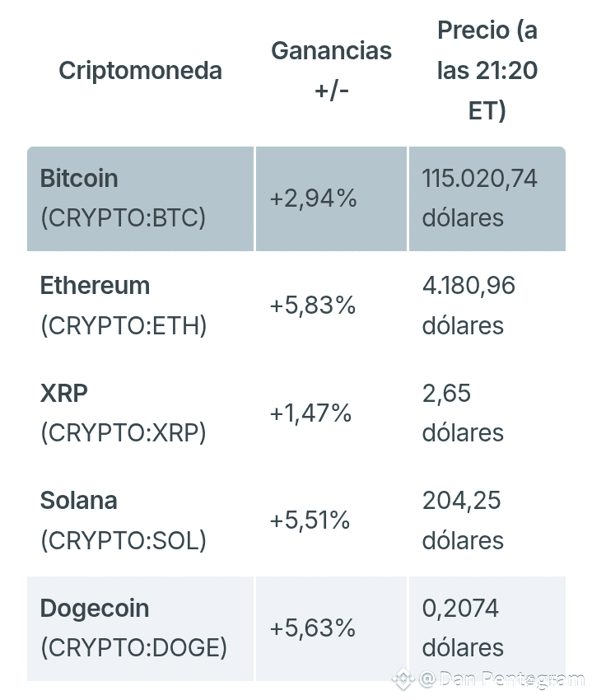Image resolution: width=592 pixels, height=700 pixels.
Task: Select the Solana (CRYPTO:SOL) name cell
Action: [124, 520]
